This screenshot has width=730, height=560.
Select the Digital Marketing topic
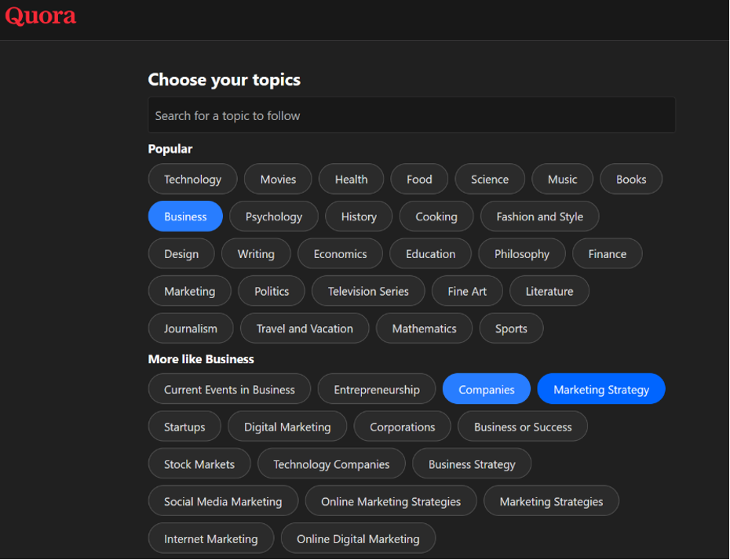point(287,426)
